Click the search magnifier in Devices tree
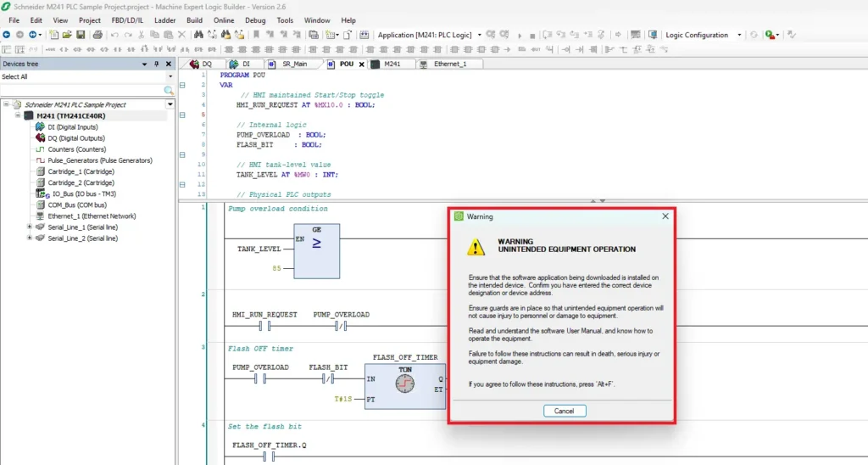 click(169, 90)
